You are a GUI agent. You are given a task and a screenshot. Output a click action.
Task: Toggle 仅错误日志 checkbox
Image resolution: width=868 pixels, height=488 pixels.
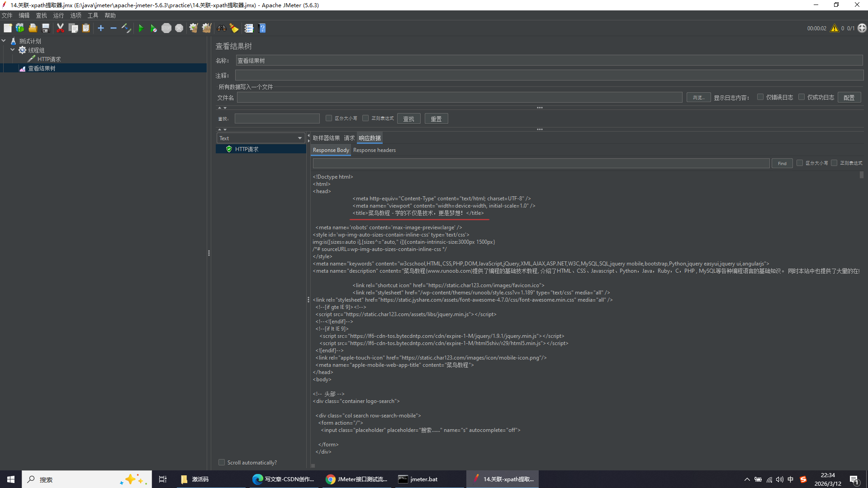pyautogui.click(x=760, y=97)
